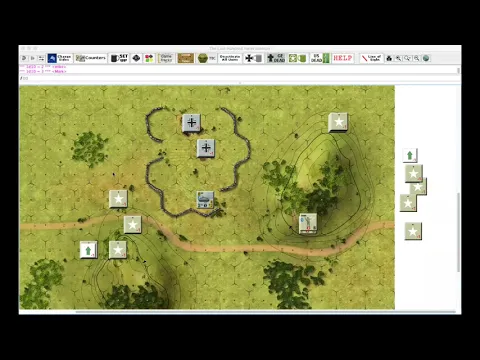Open the Counters palette

tap(91, 58)
